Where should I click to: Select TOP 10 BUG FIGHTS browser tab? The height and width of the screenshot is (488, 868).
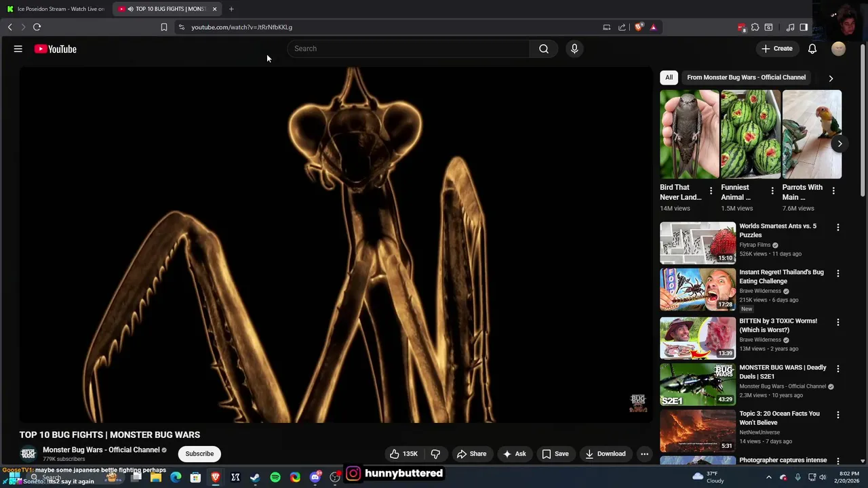(166, 9)
